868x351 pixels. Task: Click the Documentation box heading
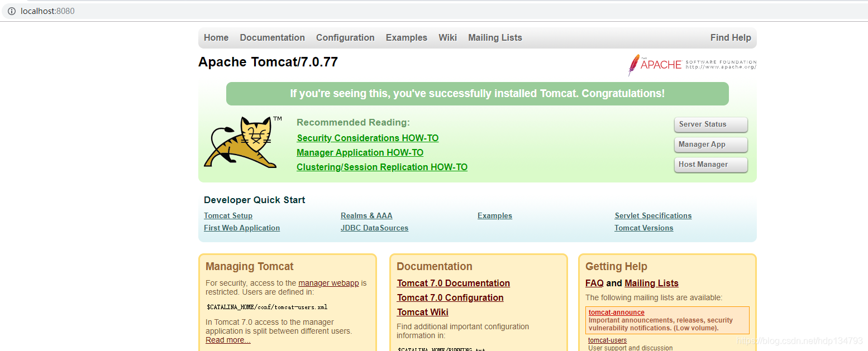coord(435,266)
